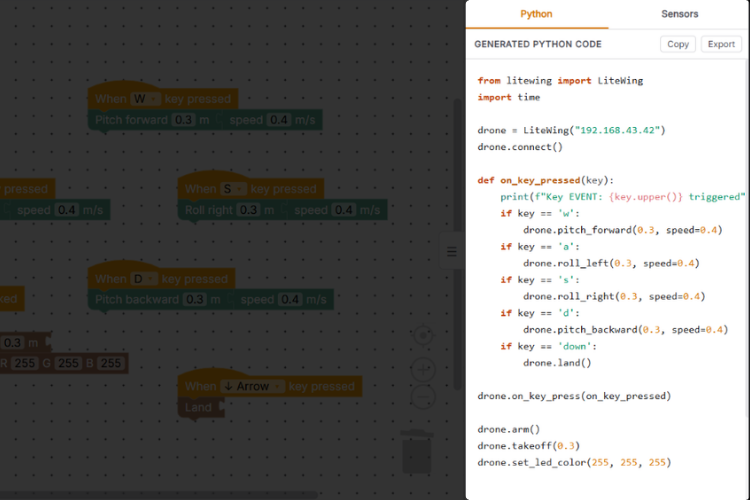Click the panel collapse handle icon

[x=452, y=252]
